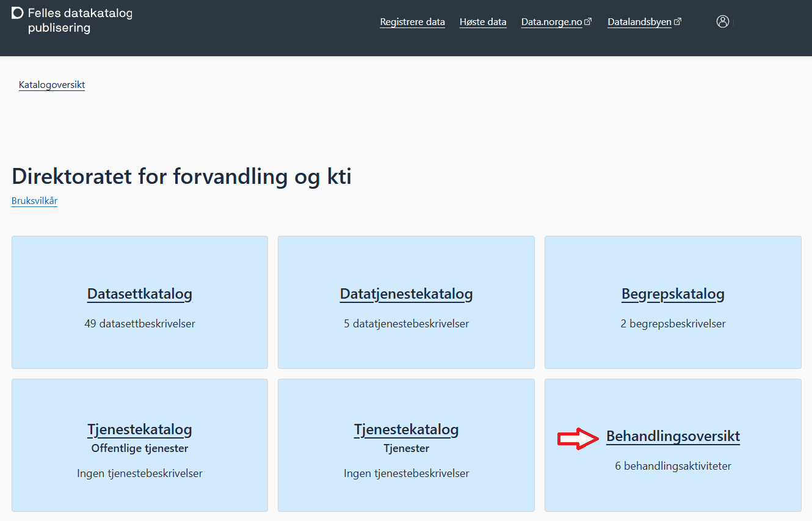812x521 pixels.
Task: Click the Katalogoversikt breadcrumb link
Action: 52,85
